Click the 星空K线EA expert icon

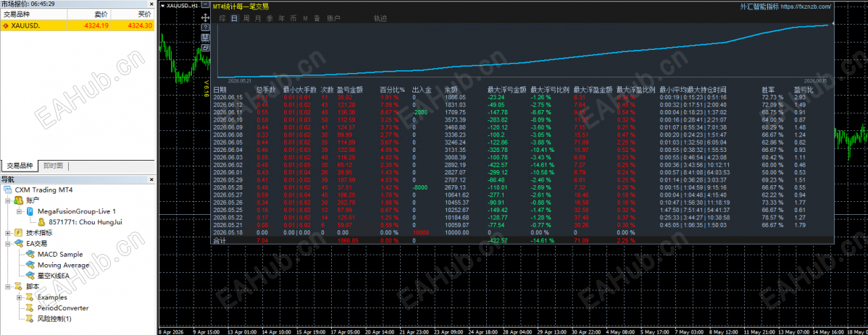(x=30, y=275)
